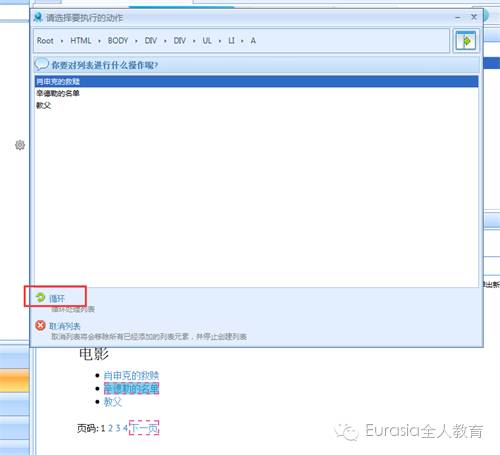Click the speech bubble question icon
The width and height of the screenshot is (500, 455).
pos(42,64)
